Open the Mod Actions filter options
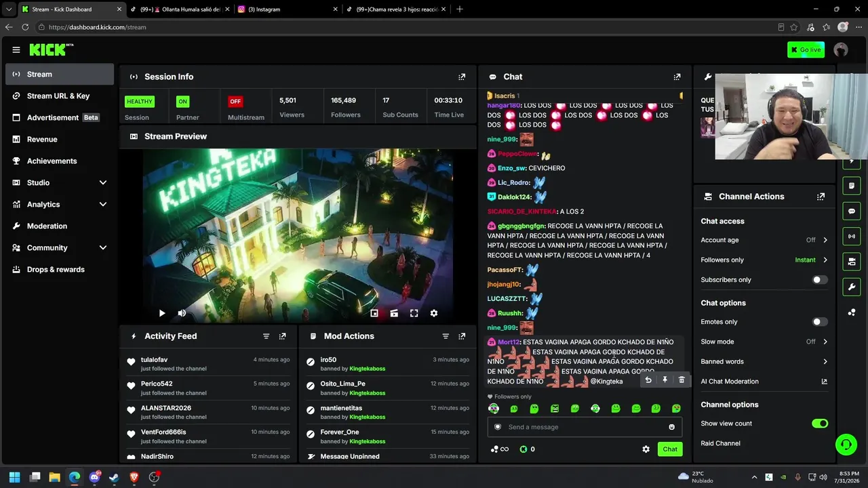This screenshot has width=868, height=488. [446, 336]
